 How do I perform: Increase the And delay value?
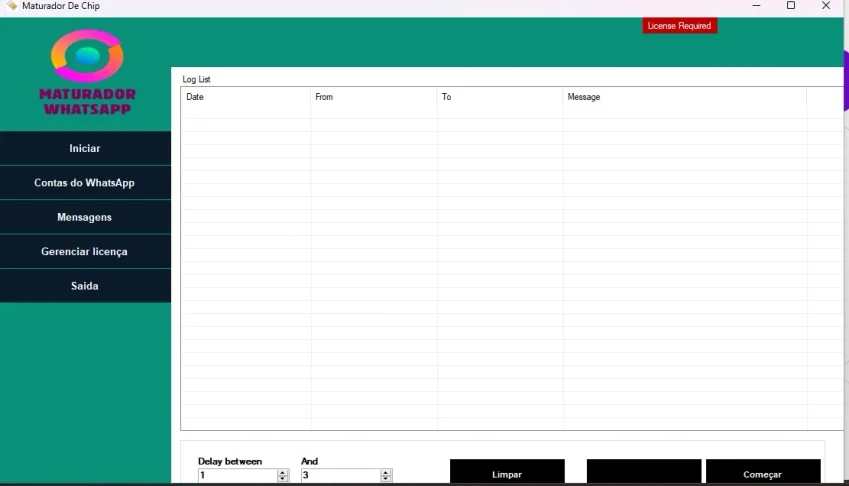coord(386,472)
